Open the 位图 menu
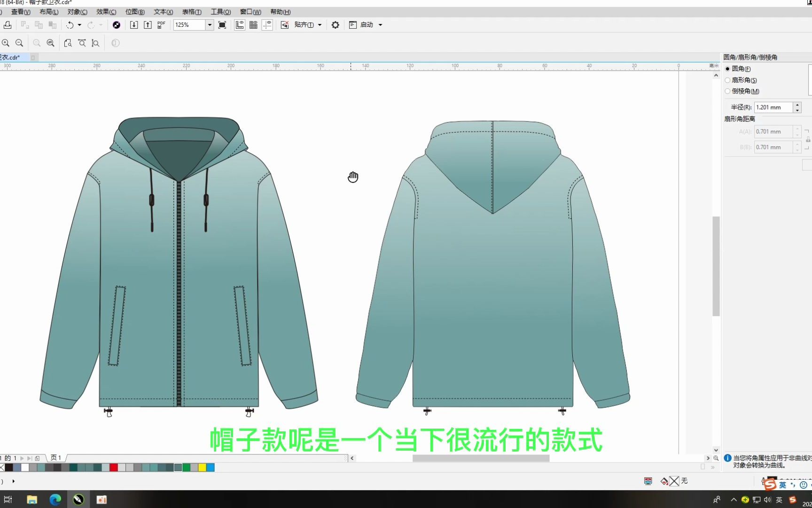 point(134,12)
